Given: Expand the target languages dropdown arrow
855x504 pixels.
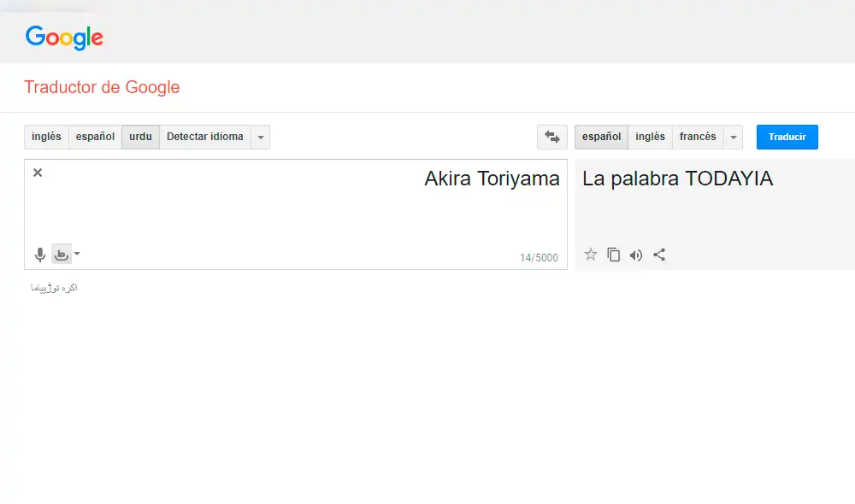Looking at the screenshot, I should point(733,137).
